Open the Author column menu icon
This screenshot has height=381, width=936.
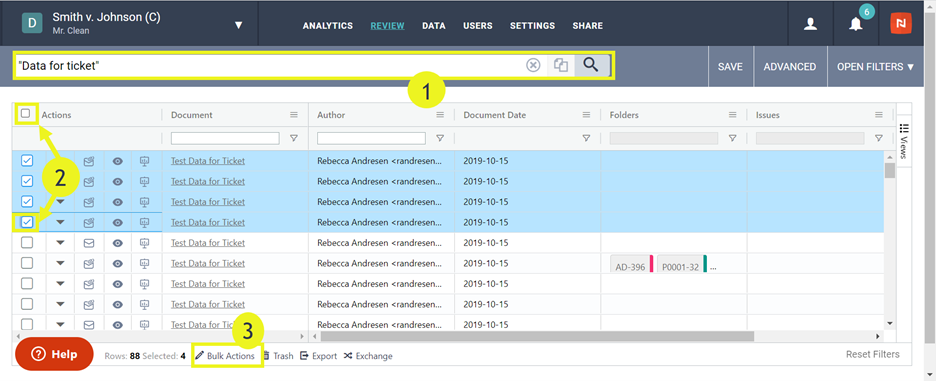[x=440, y=115]
